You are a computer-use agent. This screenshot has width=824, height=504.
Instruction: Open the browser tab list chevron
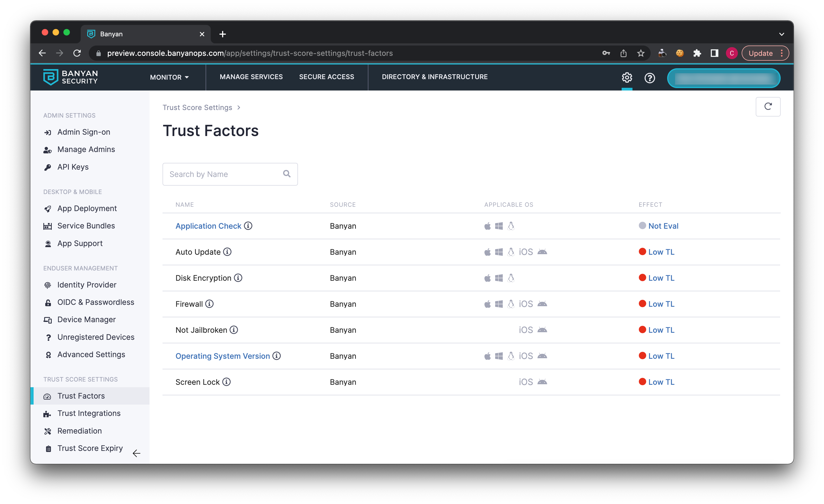tap(781, 34)
